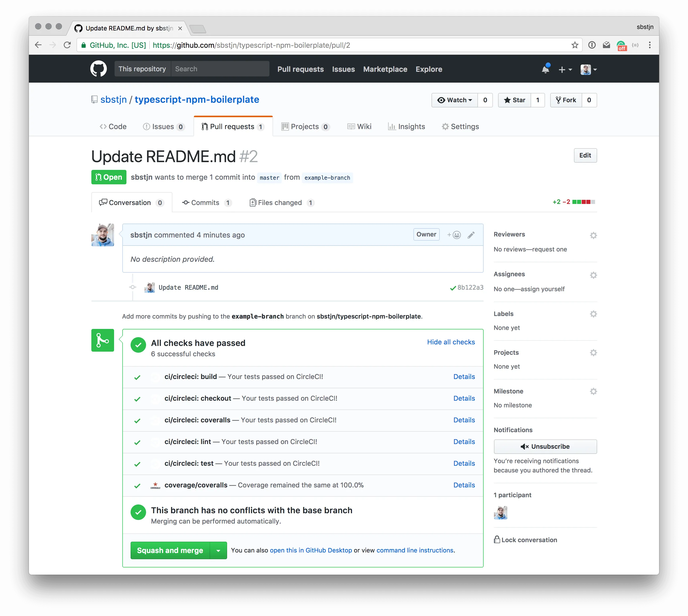Screen dimensions: 688x616
Task: Open the Commits tab
Action: pyautogui.click(x=205, y=202)
